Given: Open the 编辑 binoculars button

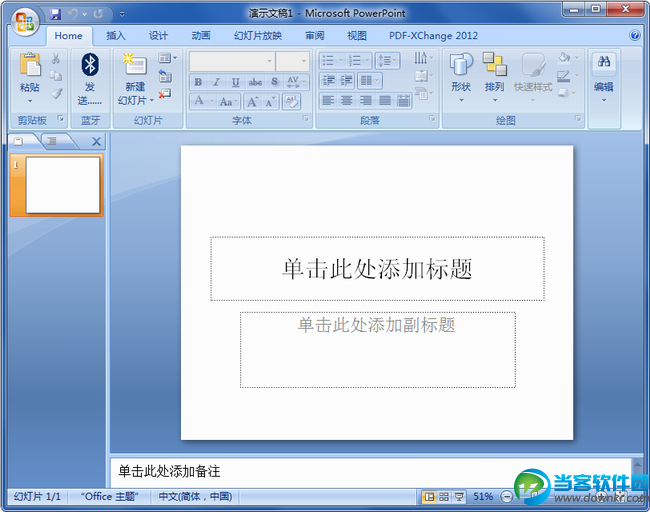Looking at the screenshot, I should pyautogui.click(x=604, y=78).
